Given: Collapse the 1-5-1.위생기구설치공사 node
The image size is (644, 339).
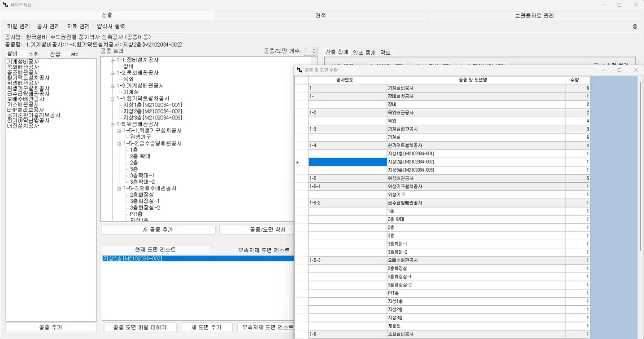Looking at the screenshot, I should pos(119,131).
